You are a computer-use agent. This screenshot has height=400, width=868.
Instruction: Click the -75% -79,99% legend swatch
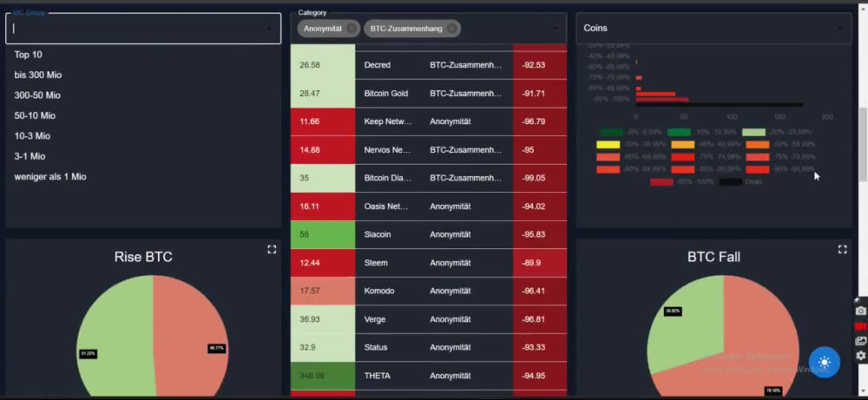click(x=757, y=157)
